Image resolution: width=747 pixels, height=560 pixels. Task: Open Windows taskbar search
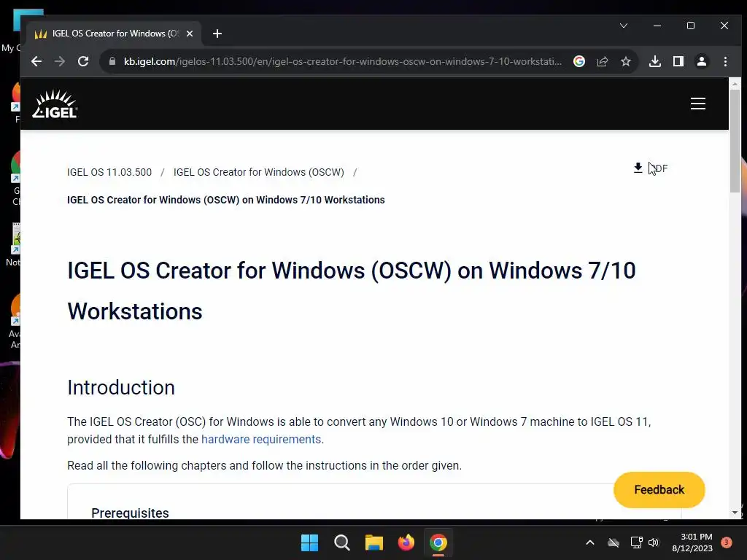(342, 542)
